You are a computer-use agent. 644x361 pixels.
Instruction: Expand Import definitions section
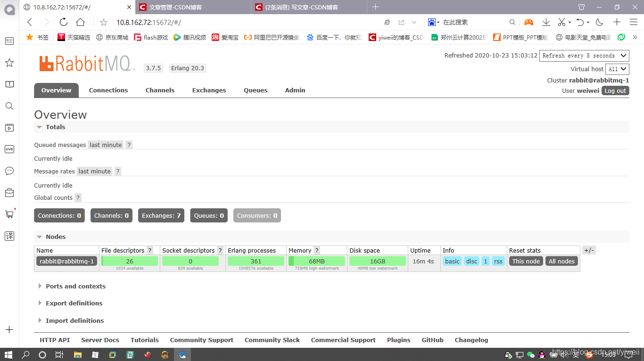[x=71, y=321]
